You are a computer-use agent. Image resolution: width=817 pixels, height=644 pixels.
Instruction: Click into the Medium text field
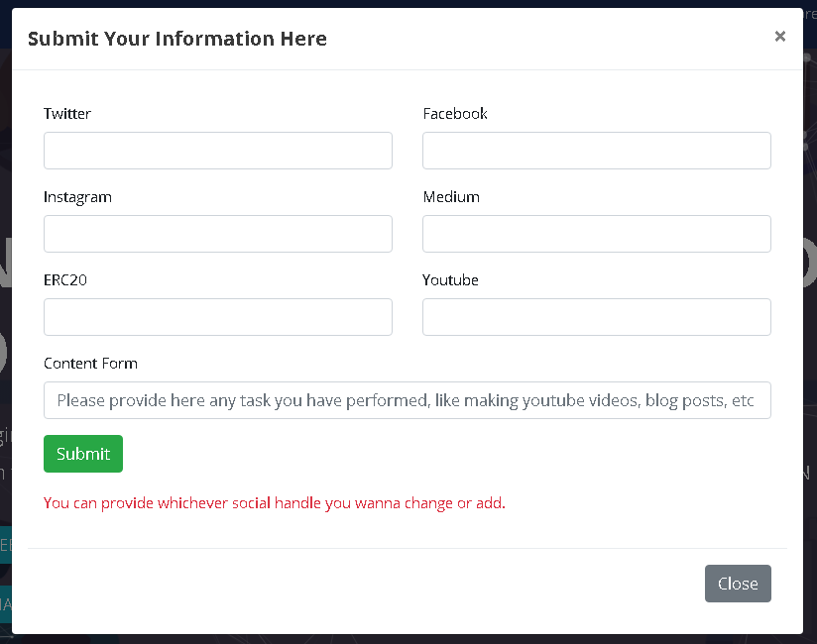[x=597, y=234]
